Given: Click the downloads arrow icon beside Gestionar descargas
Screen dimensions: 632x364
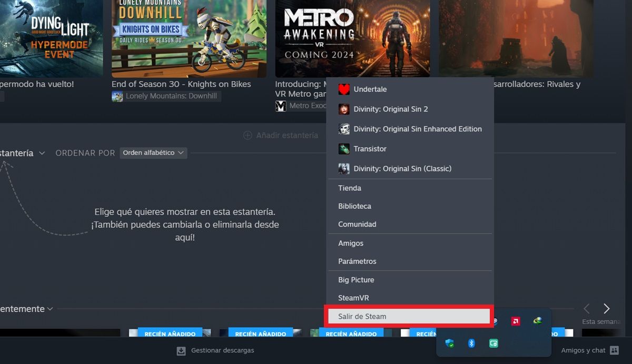Looking at the screenshot, I should point(181,351).
